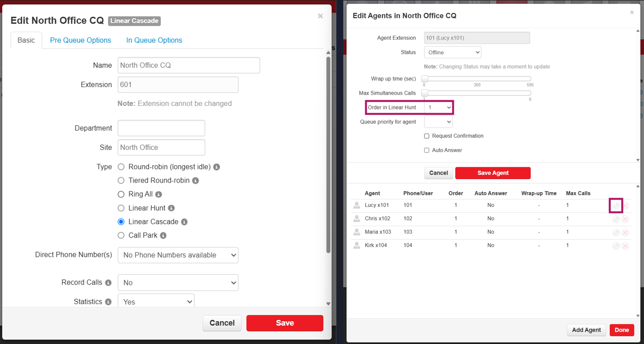Open the Order in Linear Hunt dropdown
The image size is (644, 344).
438,107
